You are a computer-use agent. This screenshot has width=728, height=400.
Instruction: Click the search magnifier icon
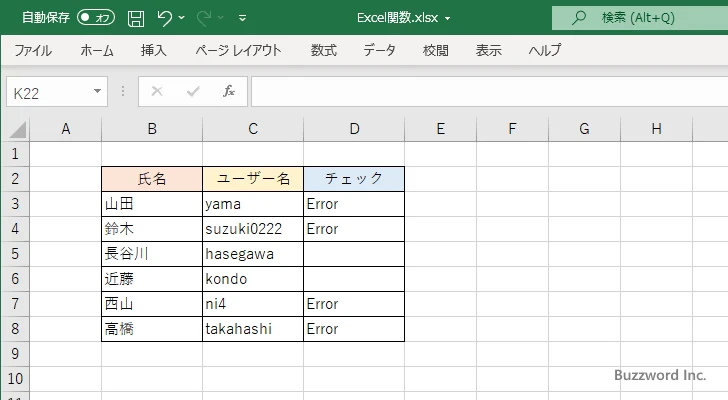(x=578, y=18)
